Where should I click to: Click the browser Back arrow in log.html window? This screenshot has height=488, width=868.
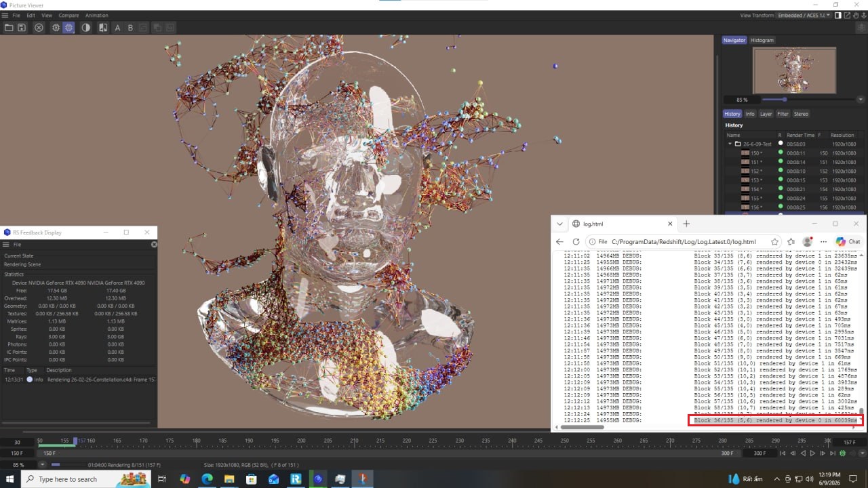click(559, 241)
